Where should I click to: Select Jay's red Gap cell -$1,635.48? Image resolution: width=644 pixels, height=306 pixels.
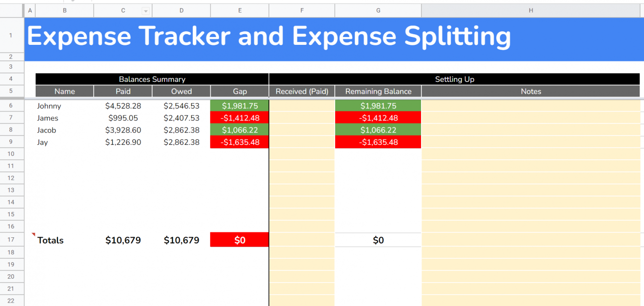click(239, 142)
